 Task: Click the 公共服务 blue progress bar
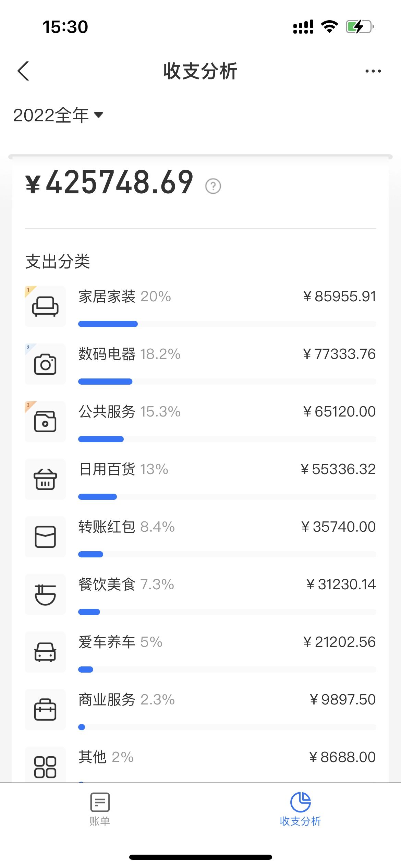click(x=101, y=439)
